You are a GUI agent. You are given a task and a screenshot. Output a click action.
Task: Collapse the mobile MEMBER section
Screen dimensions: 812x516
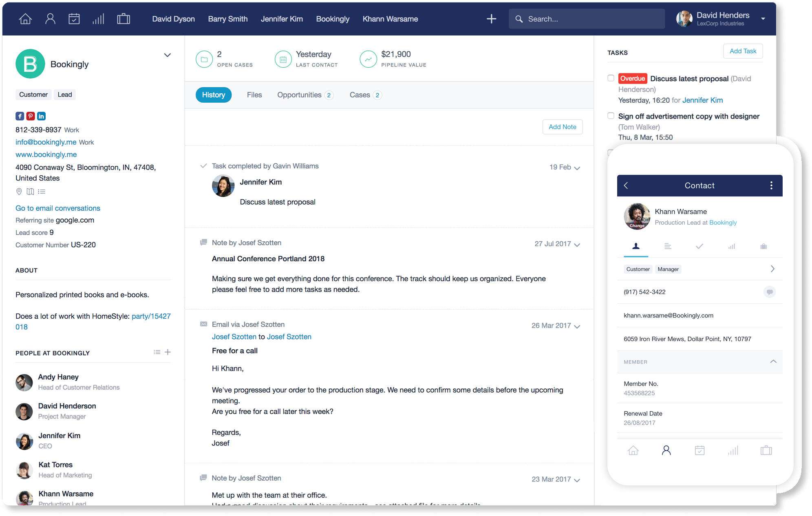tap(773, 362)
